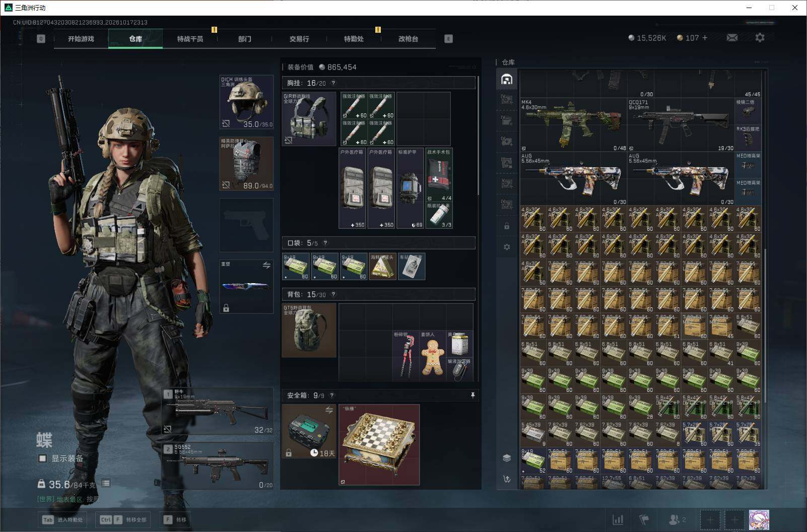The height and width of the screenshot is (532, 807).
Task: Show help for 胸挂 capacity
Action: pyautogui.click(x=333, y=83)
